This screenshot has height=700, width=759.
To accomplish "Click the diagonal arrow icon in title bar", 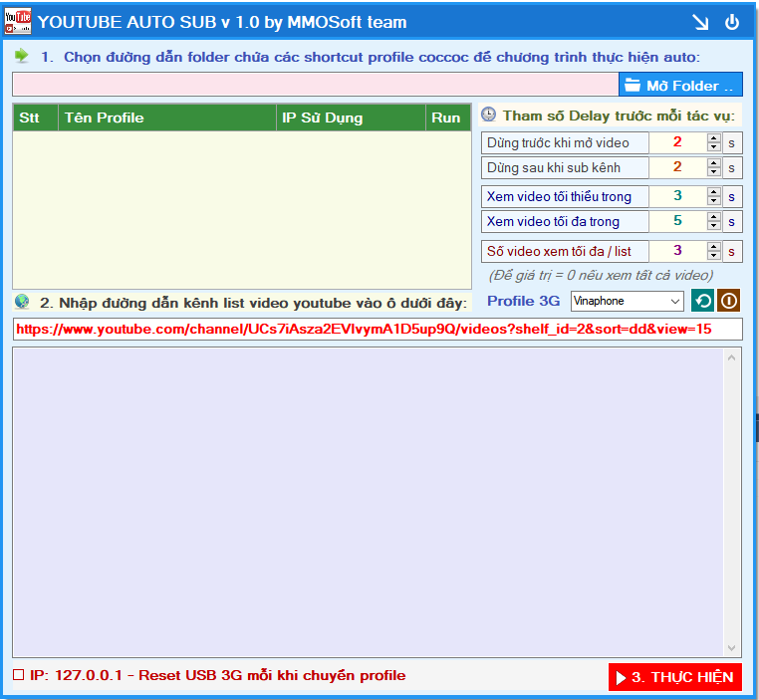I will [x=699, y=22].
